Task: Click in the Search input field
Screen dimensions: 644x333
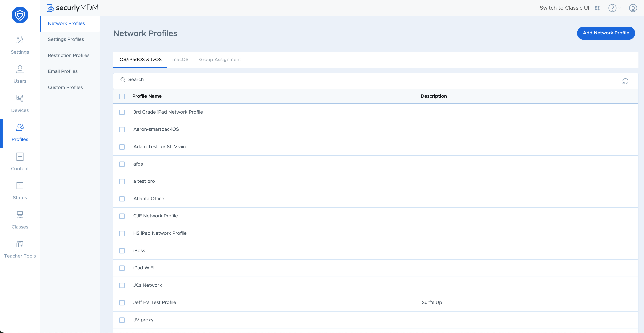Action: 180,80
